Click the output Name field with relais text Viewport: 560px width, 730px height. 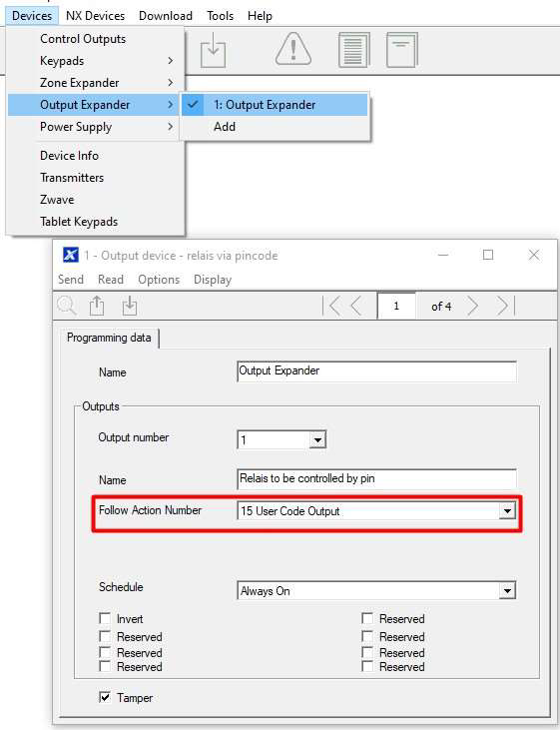(376, 478)
